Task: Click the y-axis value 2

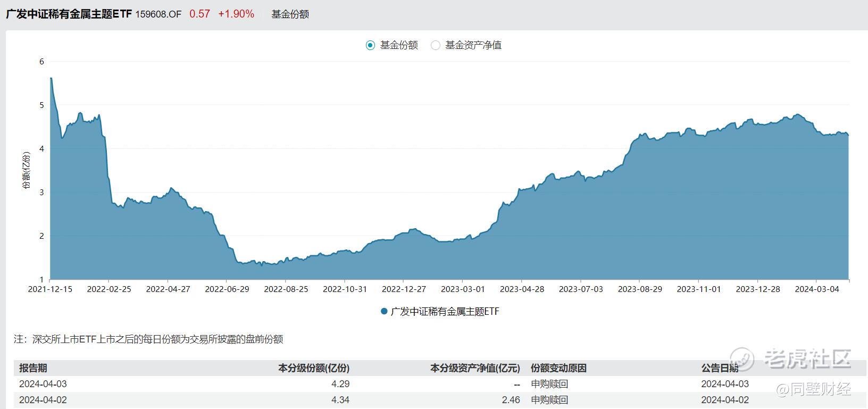Action: (42, 236)
